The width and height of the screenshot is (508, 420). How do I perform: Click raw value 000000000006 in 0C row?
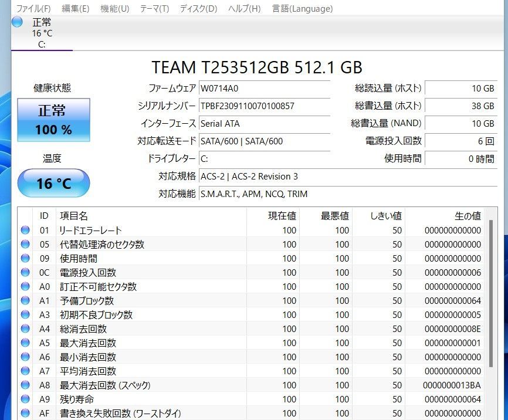453,273
